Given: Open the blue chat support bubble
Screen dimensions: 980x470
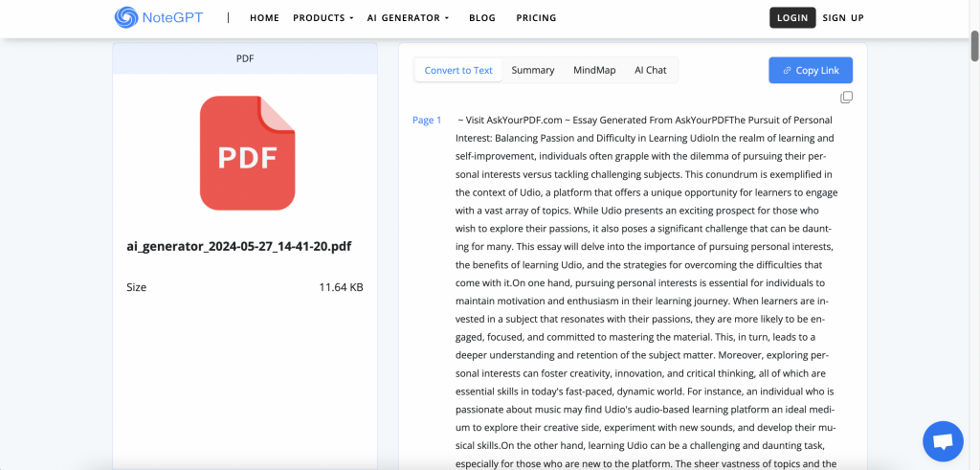Looking at the screenshot, I should [943, 441].
